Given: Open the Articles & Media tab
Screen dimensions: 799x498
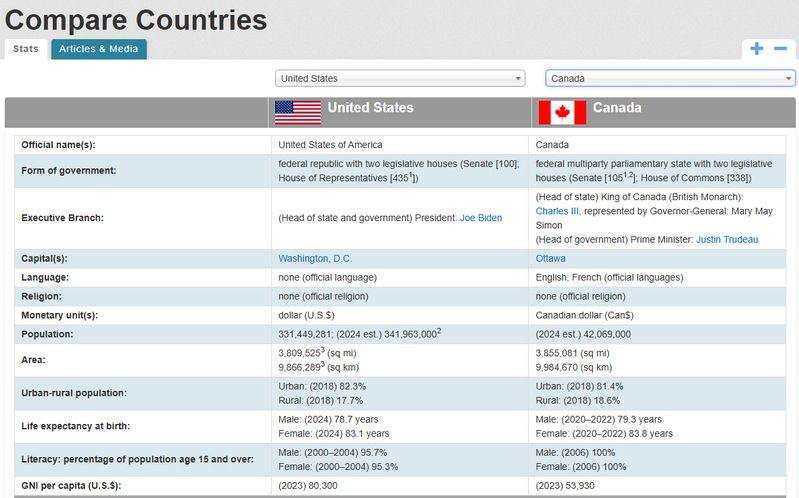Looking at the screenshot, I should (x=98, y=49).
